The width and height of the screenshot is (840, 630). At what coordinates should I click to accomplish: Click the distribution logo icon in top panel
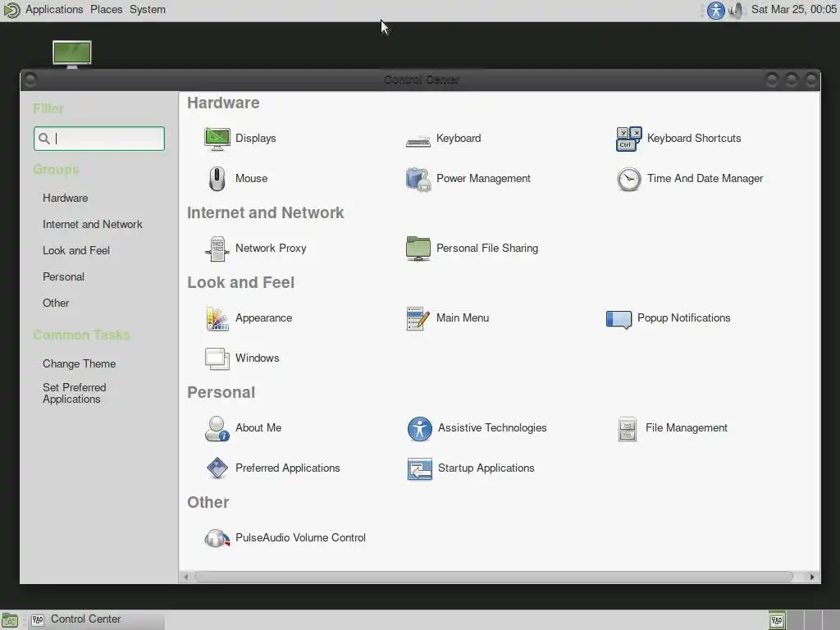[11, 10]
